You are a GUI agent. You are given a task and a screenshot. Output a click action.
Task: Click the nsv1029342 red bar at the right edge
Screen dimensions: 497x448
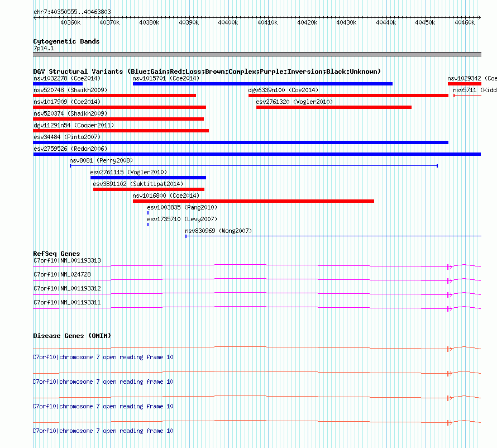coord(465,84)
